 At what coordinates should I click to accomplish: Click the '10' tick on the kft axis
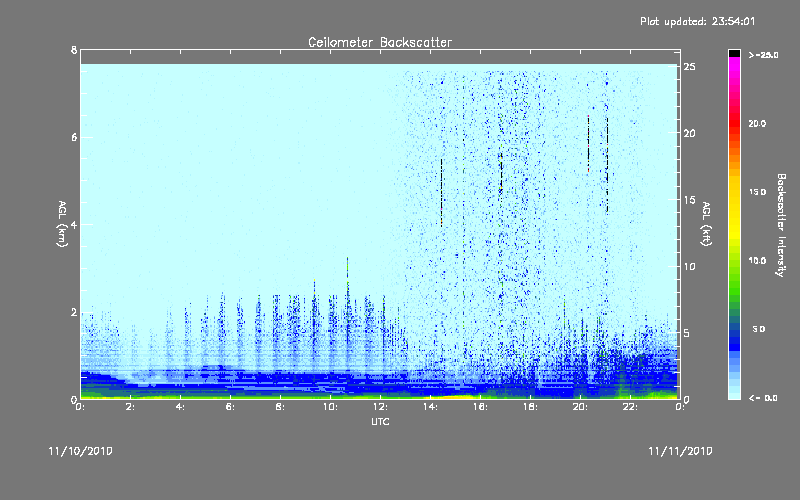pyautogui.click(x=690, y=266)
